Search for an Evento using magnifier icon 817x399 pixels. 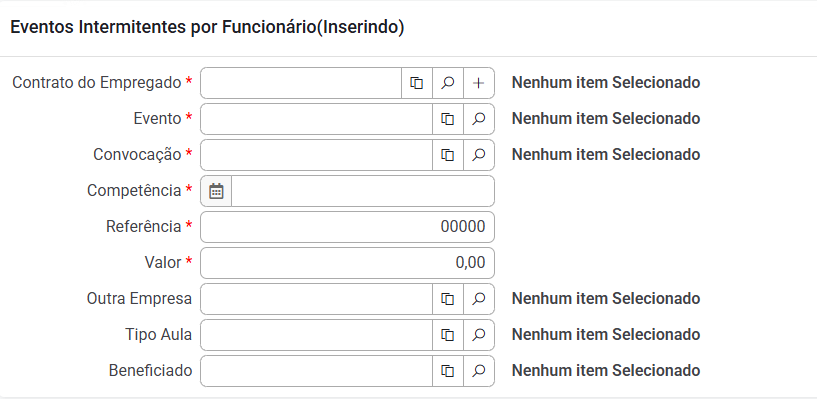pos(478,119)
